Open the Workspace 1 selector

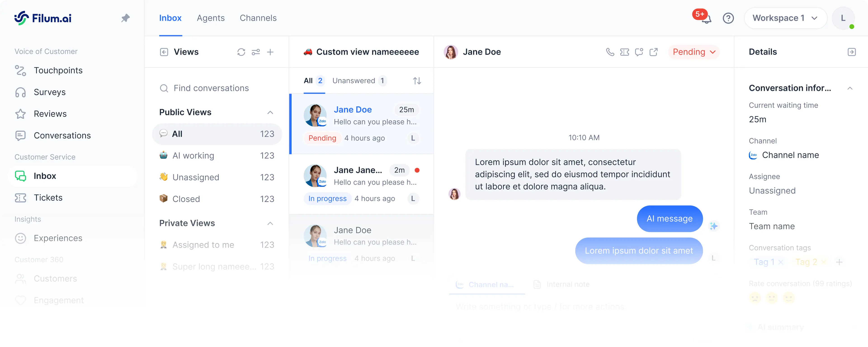coord(785,18)
